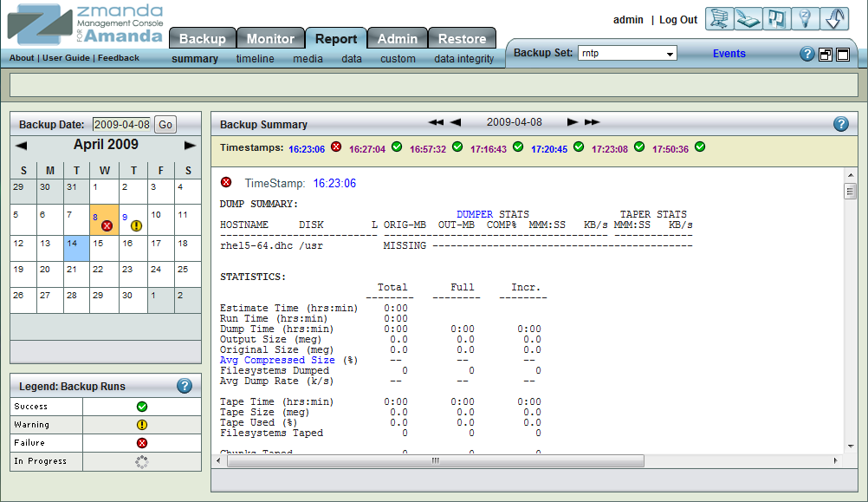
Task: Click success icon next to 16:57:32
Action: [457, 147]
